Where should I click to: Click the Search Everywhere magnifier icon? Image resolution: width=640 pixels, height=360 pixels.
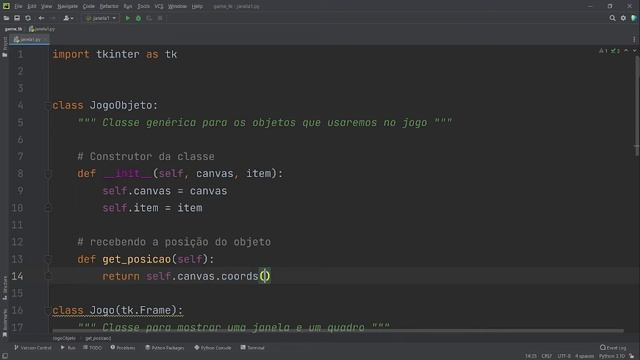point(612,18)
